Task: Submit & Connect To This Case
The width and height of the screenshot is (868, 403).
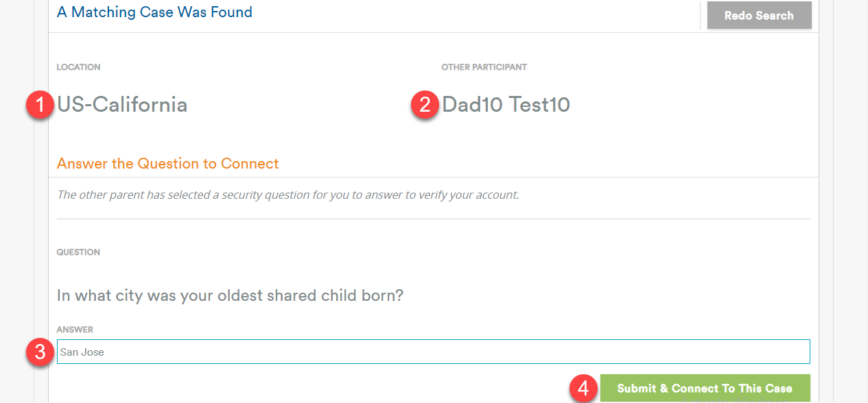Action: coord(705,388)
